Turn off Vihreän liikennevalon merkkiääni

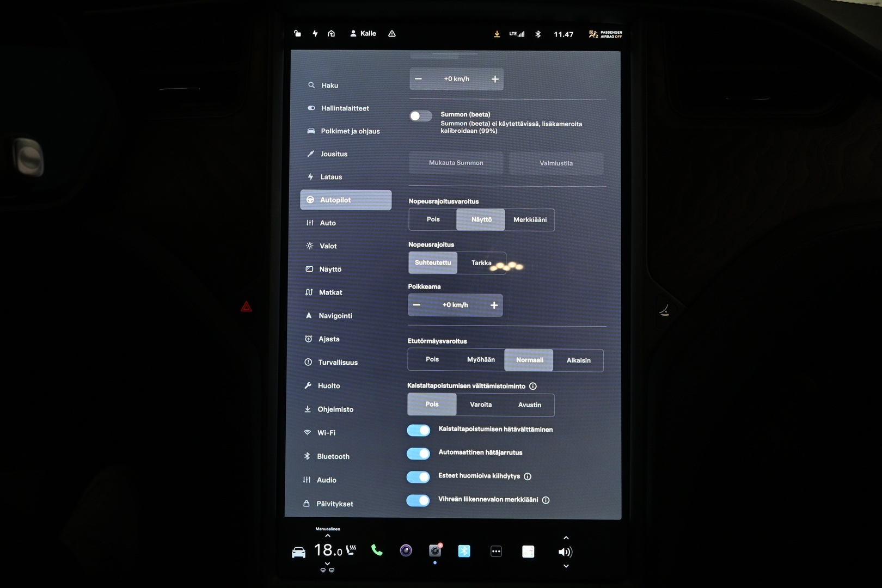(418, 500)
